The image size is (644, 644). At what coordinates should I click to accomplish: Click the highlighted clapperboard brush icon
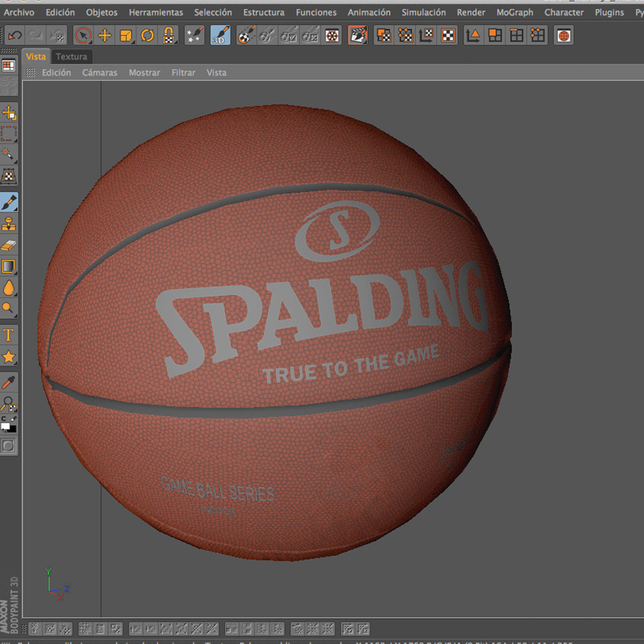coord(357,35)
